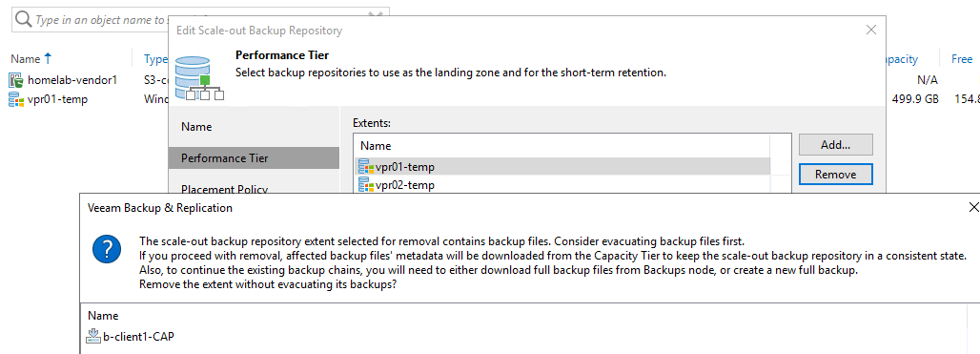Image resolution: width=980 pixels, height=354 pixels.
Task: Click the vpr02-temp extent icon
Action: tap(366, 185)
